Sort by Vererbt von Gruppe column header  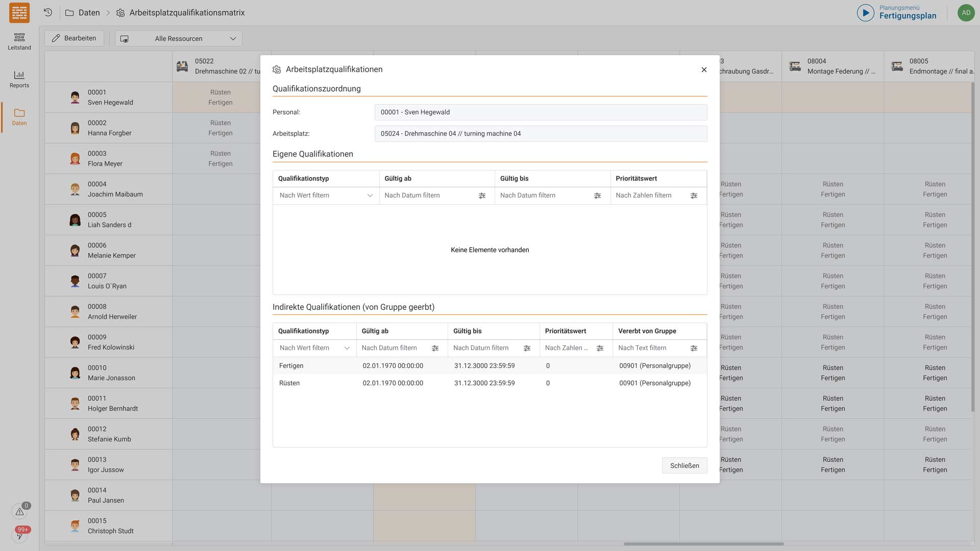click(660, 331)
